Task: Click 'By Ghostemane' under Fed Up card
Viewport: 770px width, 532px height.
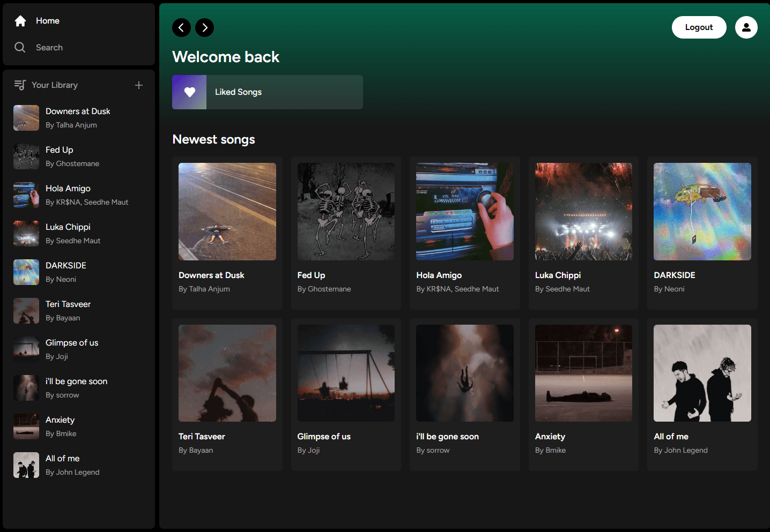Action: tap(324, 289)
